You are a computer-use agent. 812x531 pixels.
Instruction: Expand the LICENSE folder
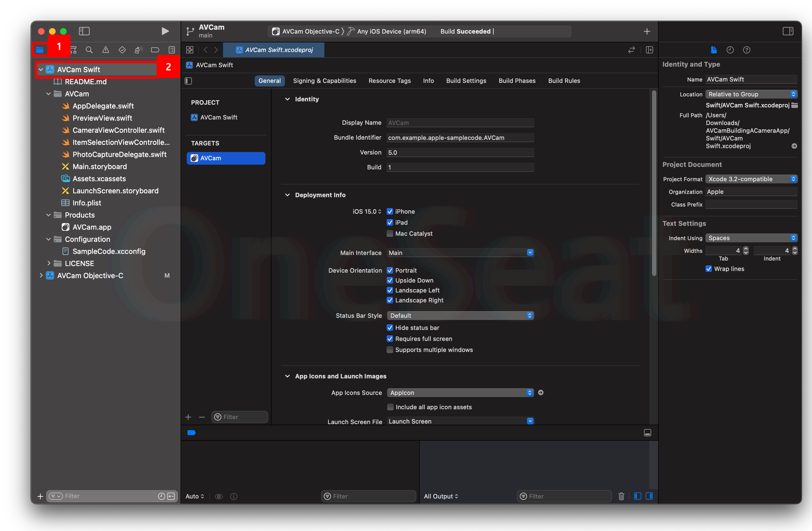[x=49, y=264]
